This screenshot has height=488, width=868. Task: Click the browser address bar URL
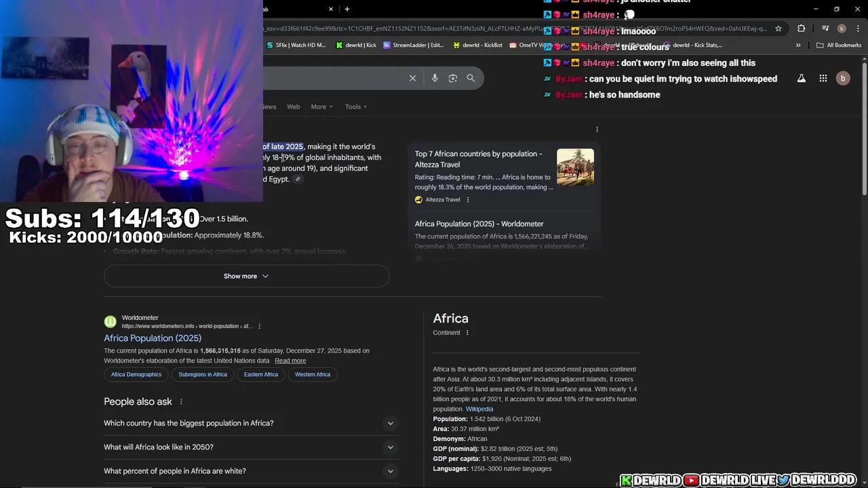pyautogui.click(x=515, y=28)
